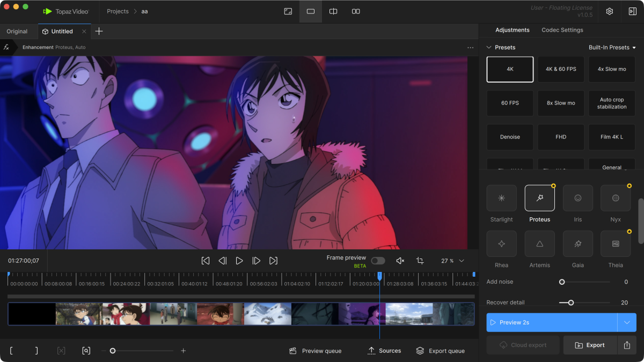The height and width of the screenshot is (362, 644).
Task: Switch to Codec Settings tab
Action: click(x=562, y=30)
